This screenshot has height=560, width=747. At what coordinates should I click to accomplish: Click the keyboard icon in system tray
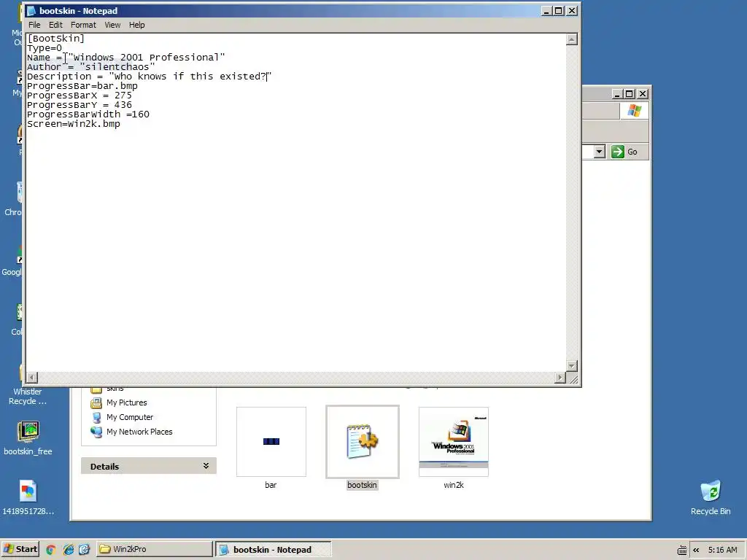click(682, 550)
